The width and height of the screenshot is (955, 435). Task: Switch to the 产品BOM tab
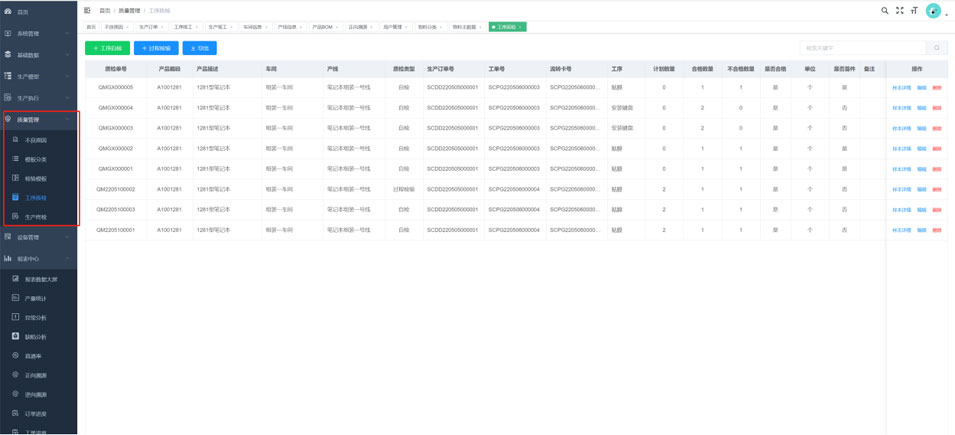point(323,27)
